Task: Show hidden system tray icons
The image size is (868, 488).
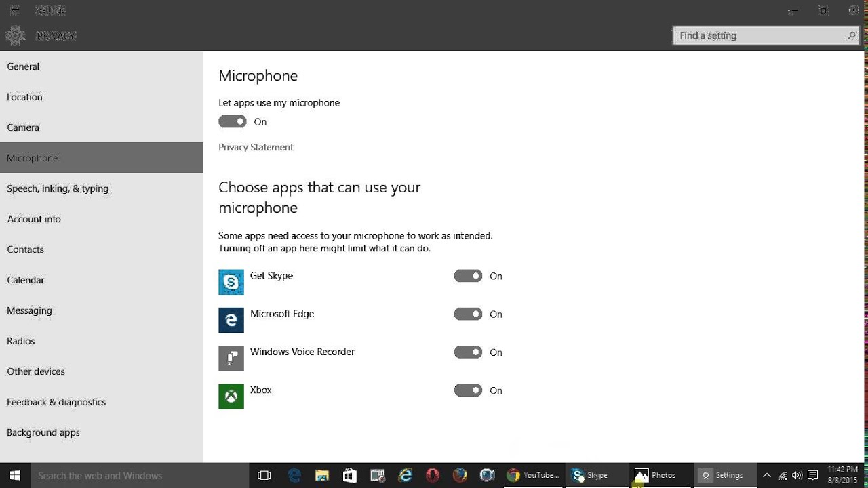Action: click(x=766, y=475)
